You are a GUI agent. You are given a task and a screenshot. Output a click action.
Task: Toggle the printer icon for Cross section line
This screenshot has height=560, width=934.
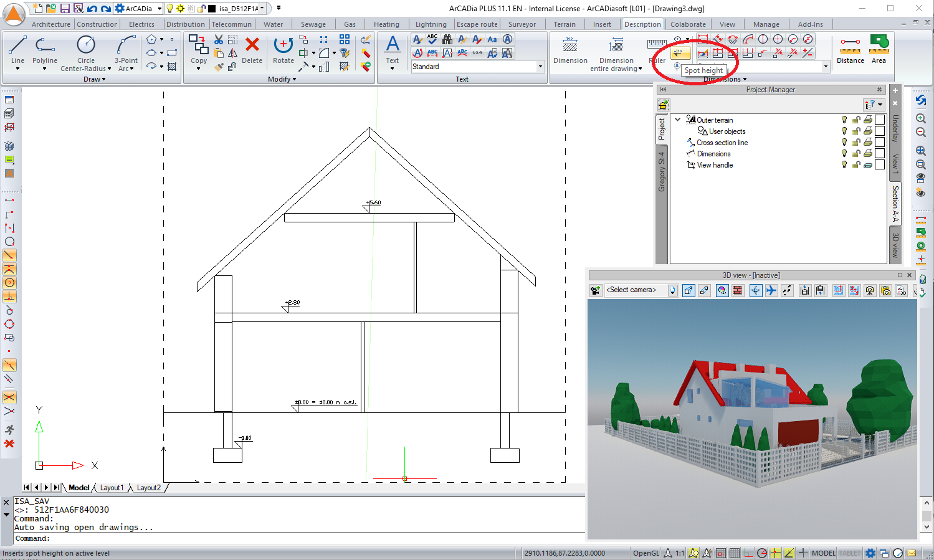[x=867, y=142]
